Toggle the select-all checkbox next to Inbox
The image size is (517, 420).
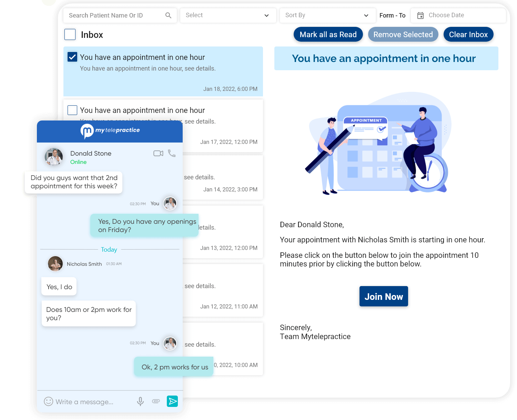70,34
